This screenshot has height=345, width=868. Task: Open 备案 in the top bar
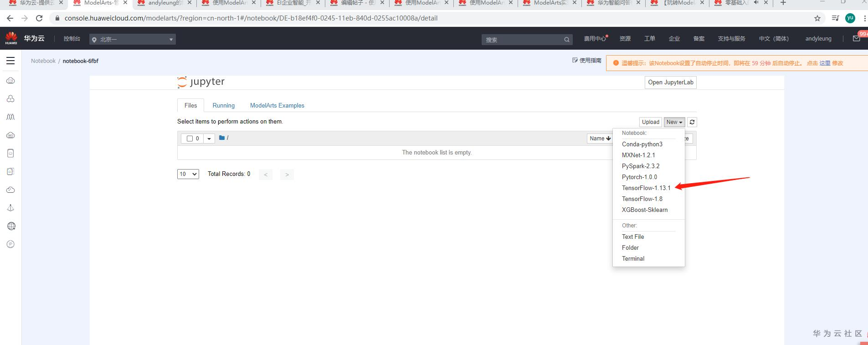699,39
